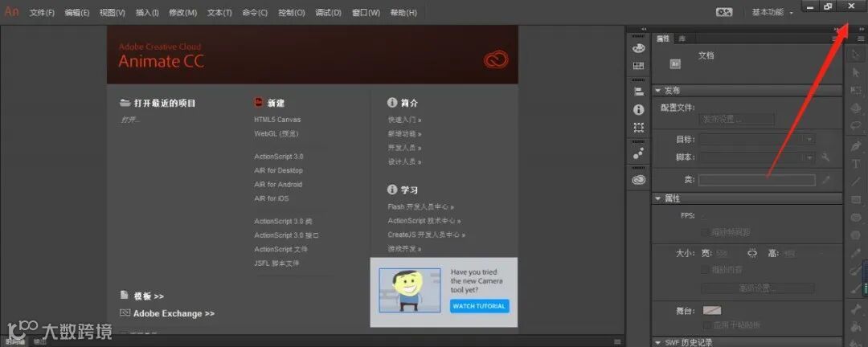This screenshot has width=868, height=347.
Task: Open the 帮助(H) menu
Action: 403,12
